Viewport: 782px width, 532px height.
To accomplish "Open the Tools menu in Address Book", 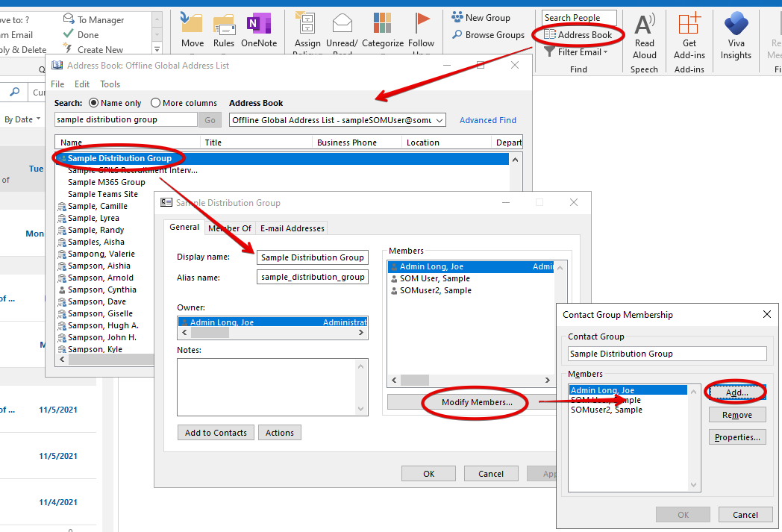I will [110, 84].
